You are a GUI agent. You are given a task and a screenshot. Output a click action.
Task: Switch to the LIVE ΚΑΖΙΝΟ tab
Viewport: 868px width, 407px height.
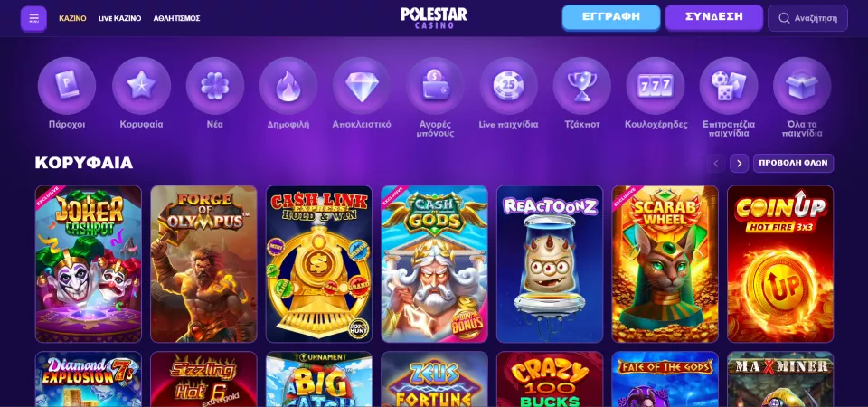[x=119, y=18]
